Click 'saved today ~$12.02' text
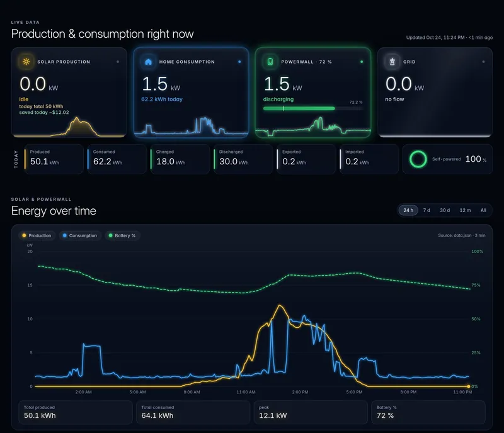Viewport: 504px width, 433px height. coord(44,113)
